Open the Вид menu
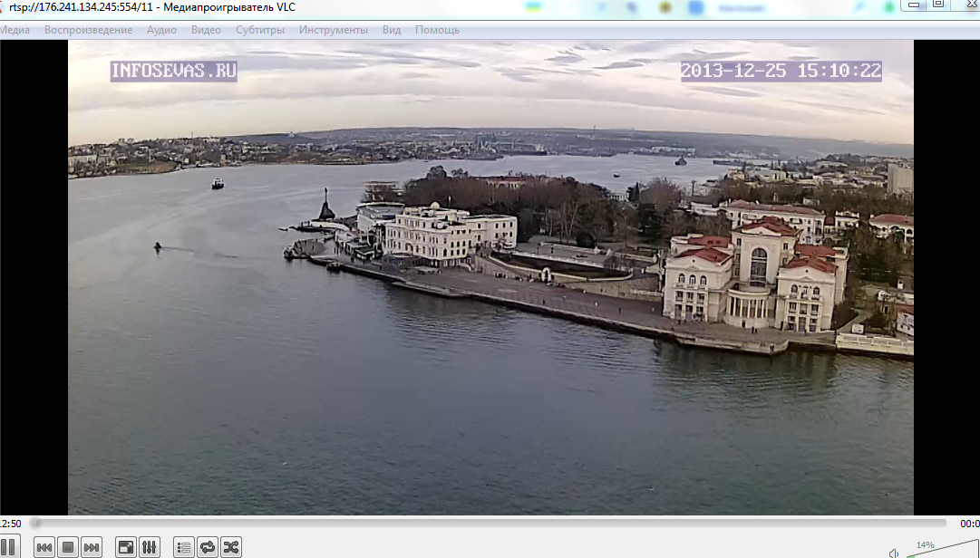The width and height of the screenshot is (980, 558). pos(392,30)
